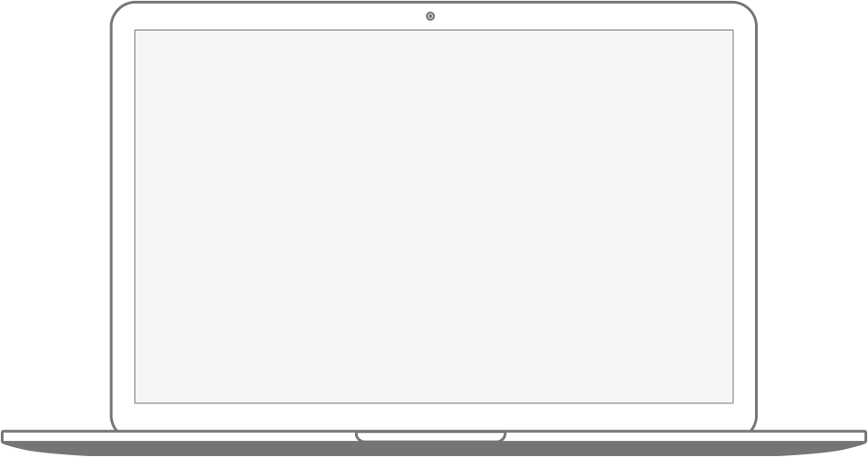Click the lid opening notch

(430, 436)
